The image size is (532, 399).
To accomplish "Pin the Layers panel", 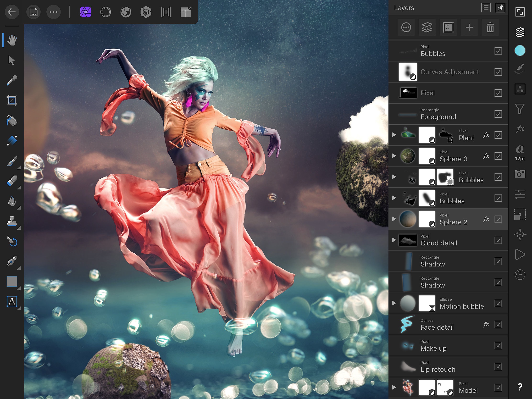I will (500, 8).
